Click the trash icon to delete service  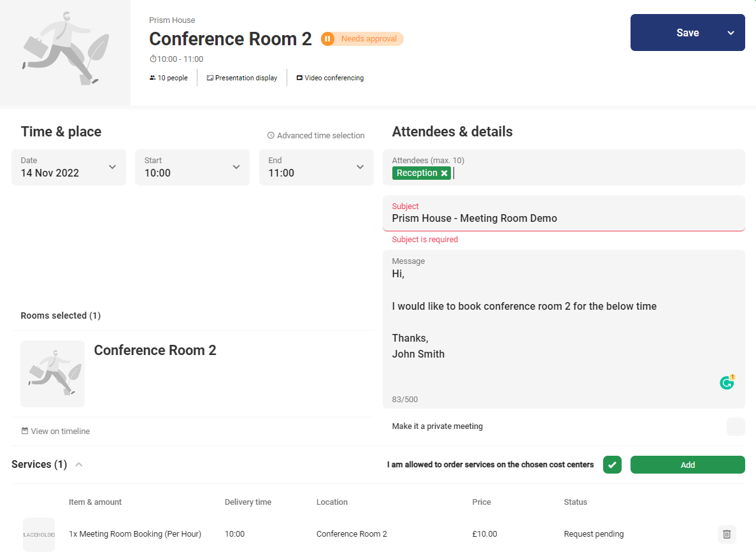[727, 534]
